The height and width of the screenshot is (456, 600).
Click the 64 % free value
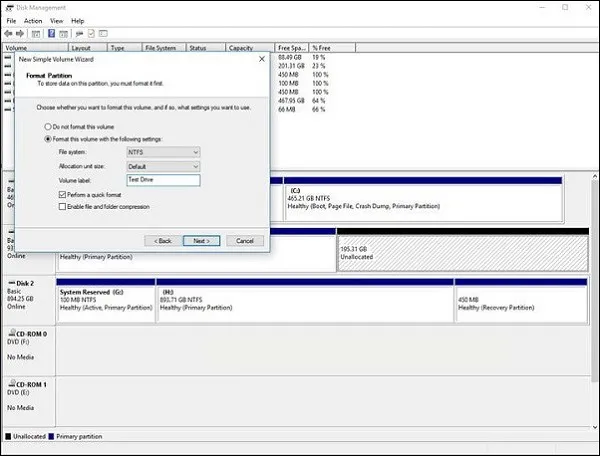319,101
